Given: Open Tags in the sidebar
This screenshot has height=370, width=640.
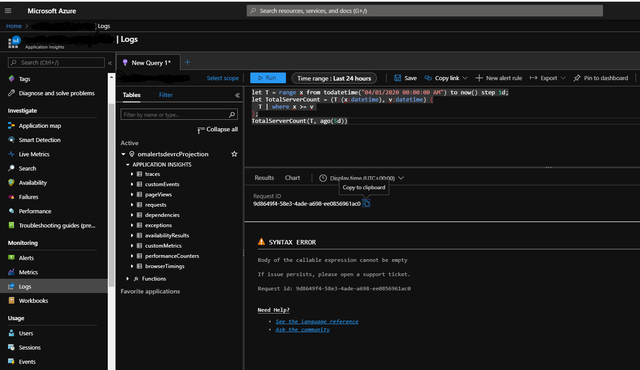Looking at the screenshot, I should (24, 79).
